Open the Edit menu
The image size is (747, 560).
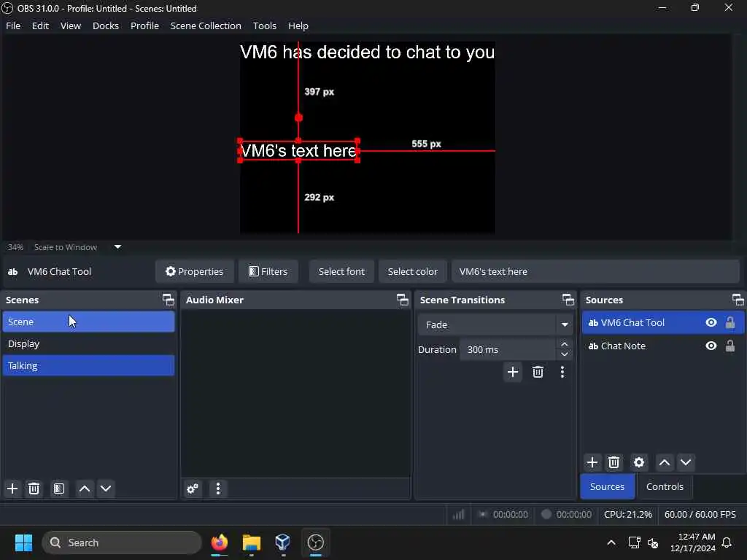(41, 26)
